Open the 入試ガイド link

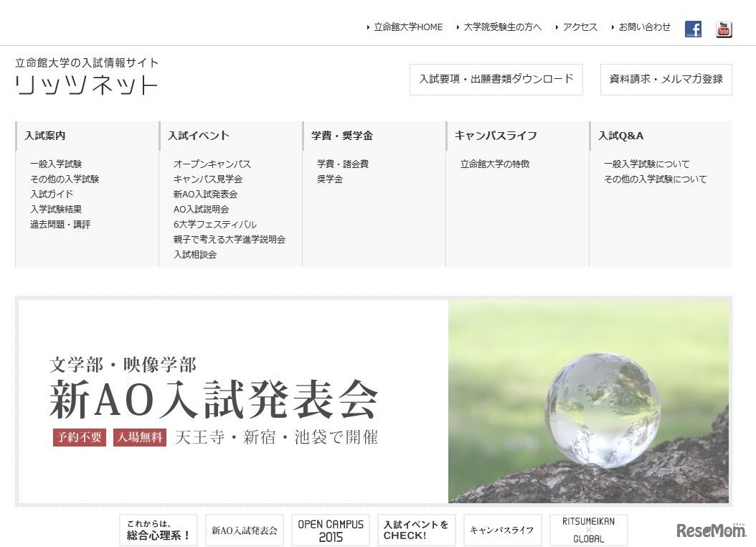(52, 194)
